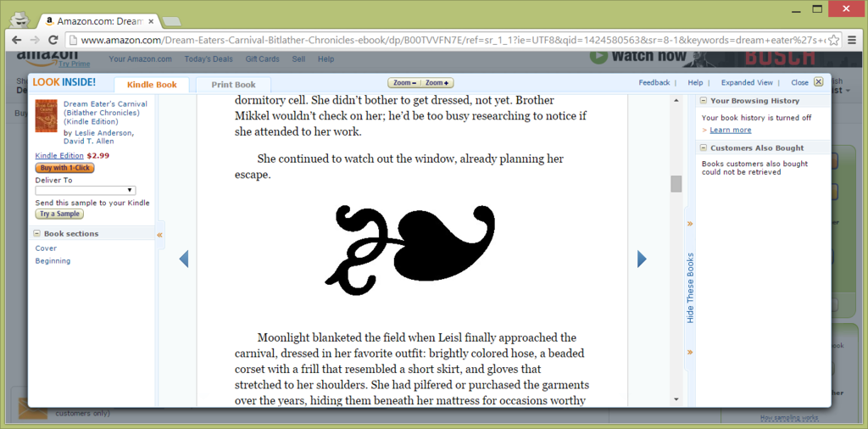The width and height of the screenshot is (868, 429).
Task: Go to the next page with right arrow
Action: tap(642, 259)
